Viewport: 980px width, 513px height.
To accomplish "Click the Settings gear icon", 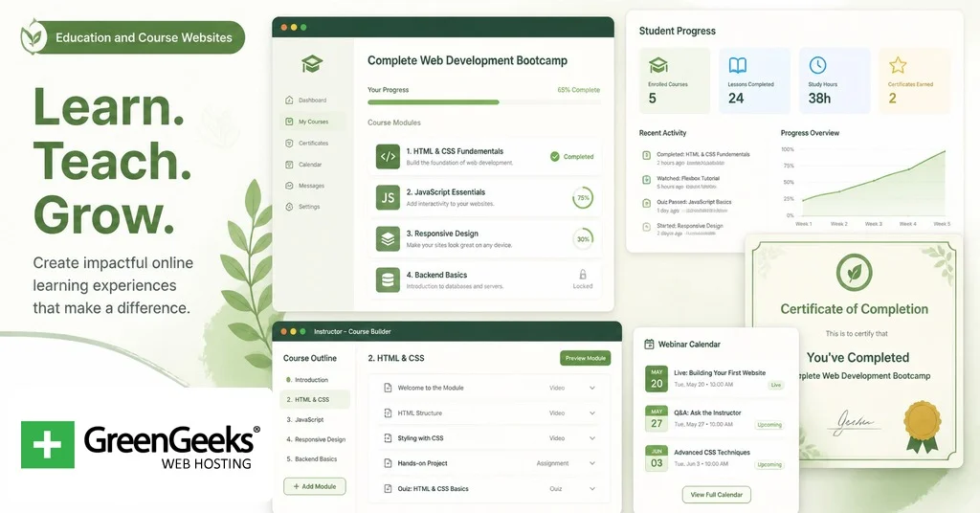I will point(289,206).
